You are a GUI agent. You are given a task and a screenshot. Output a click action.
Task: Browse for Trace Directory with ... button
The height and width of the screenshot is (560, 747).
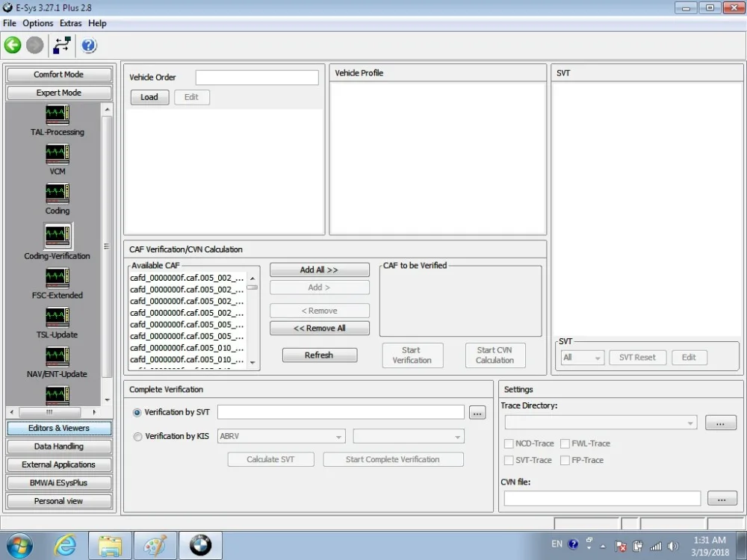(x=720, y=423)
